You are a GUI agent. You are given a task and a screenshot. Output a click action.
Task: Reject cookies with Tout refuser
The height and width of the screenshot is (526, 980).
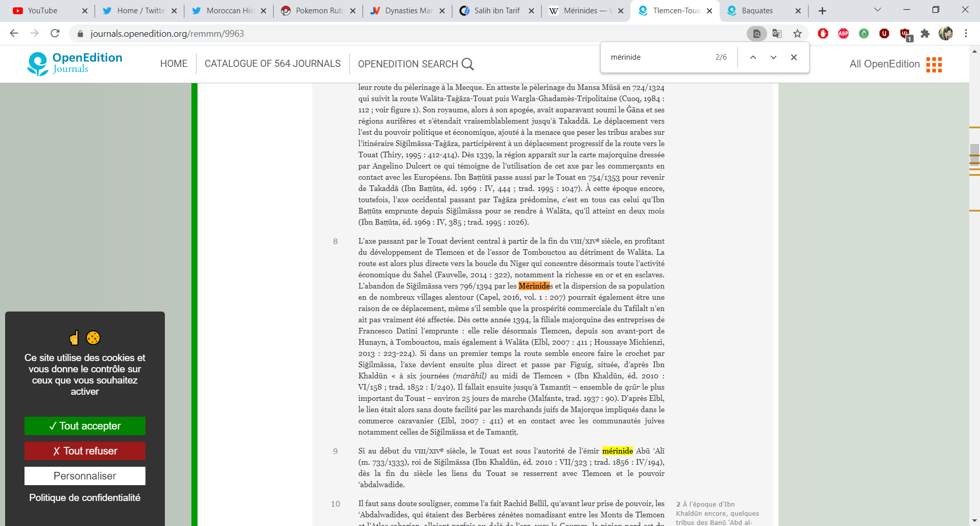click(85, 451)
